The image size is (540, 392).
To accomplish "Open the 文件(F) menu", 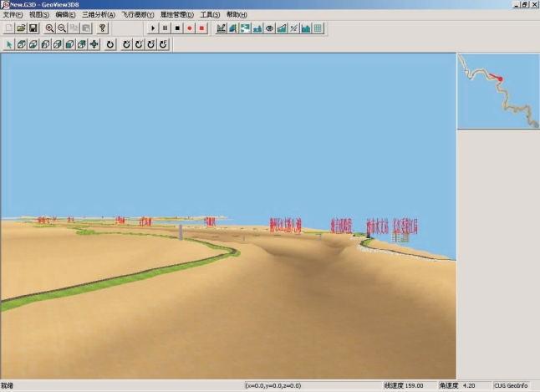I will click(x=13, y=15).
